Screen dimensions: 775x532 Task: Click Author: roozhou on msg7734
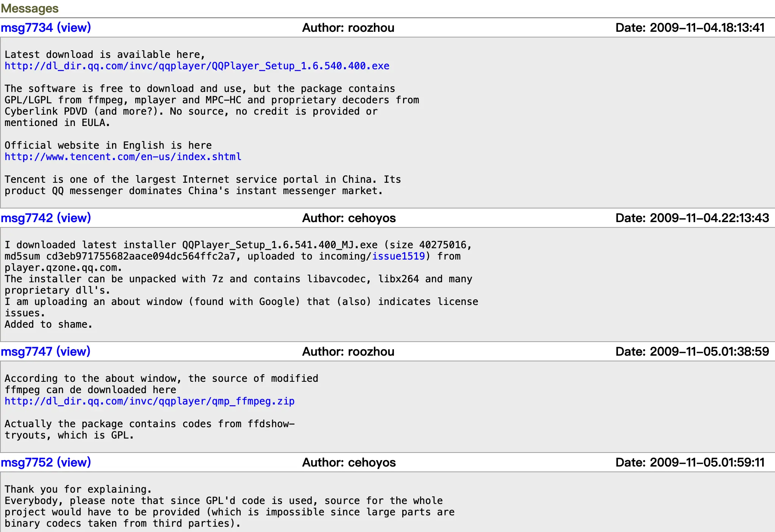click(x=348, y=28)
